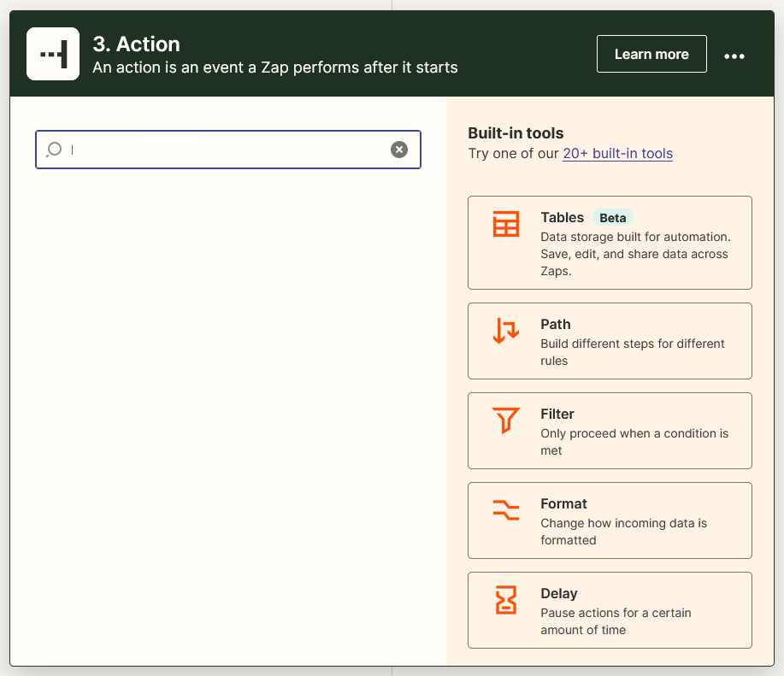Viewport: 784px width, 676px height.
Task: Select the Format wavy lines icon
Action: click(506, 510)
